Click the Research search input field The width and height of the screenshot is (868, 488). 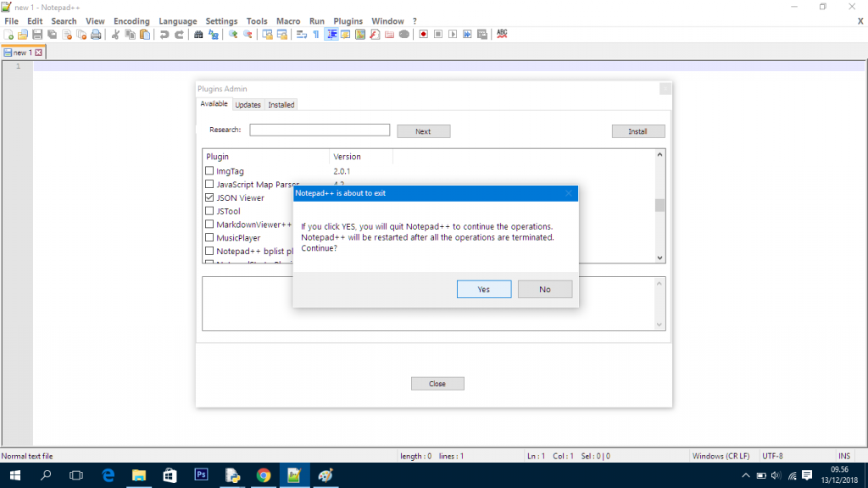(x=320, y=130)
